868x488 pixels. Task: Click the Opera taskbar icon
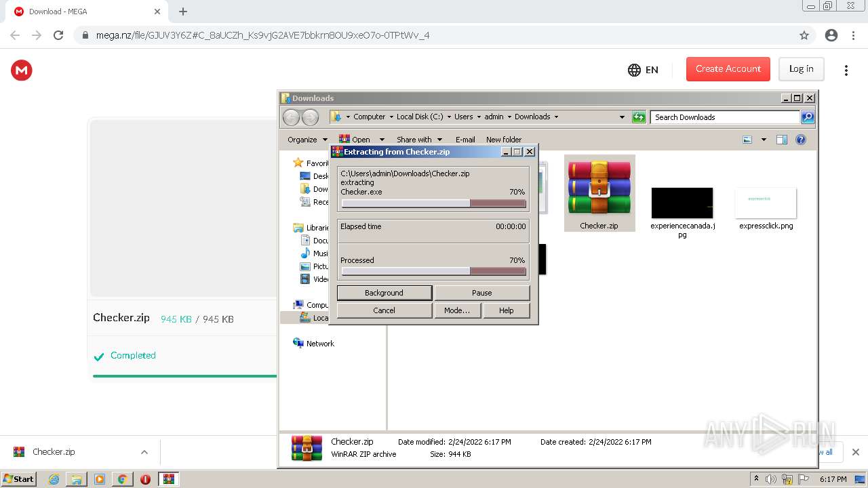[x=145, y=479]
